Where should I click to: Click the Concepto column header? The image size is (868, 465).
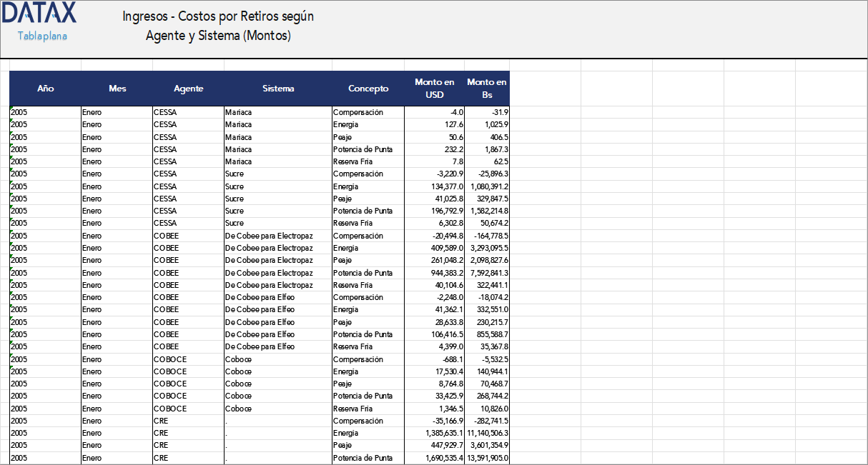point(368,89)
